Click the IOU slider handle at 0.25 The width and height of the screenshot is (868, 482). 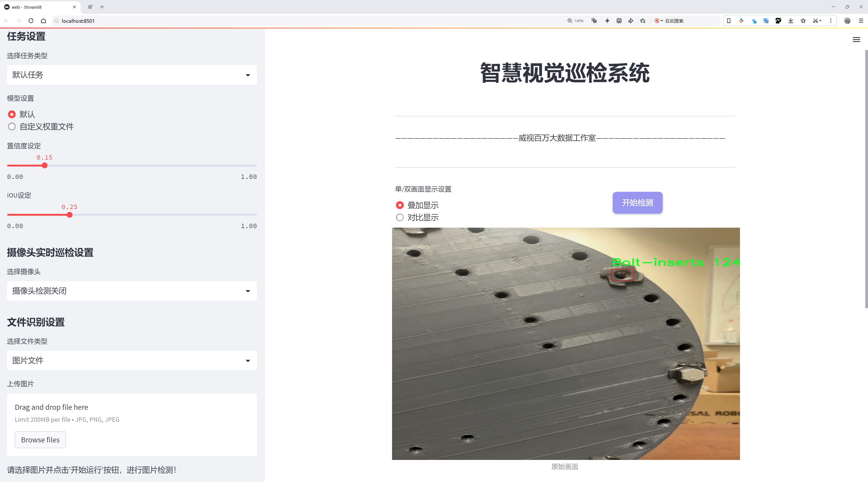click(x=69, y=215)
